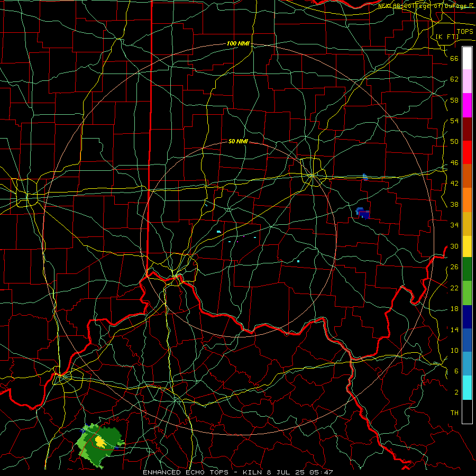Image resolution: width=476 pixels, height=476 pixels.
Task: Click the light pink legend swatch
Action: pos(467,81)
